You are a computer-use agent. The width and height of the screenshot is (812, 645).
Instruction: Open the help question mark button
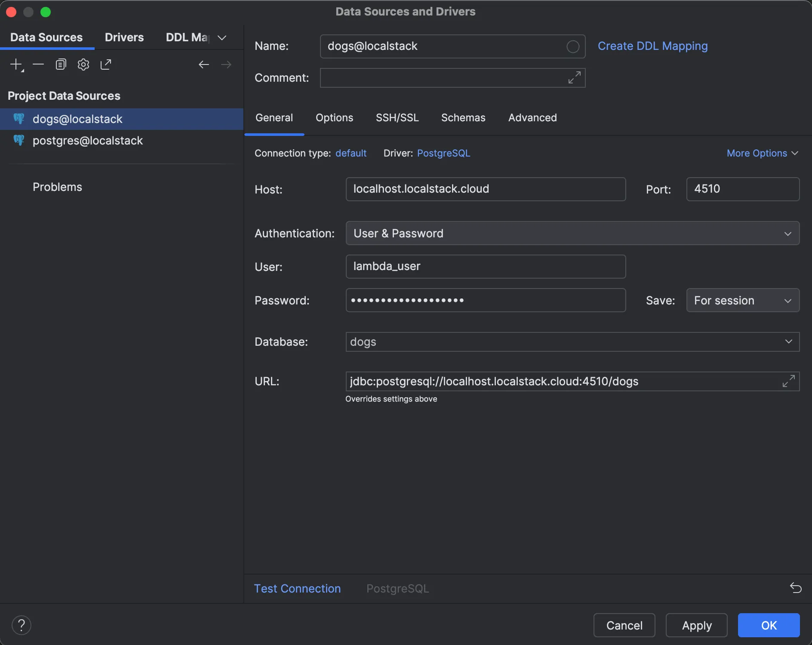tap(22, 625)
